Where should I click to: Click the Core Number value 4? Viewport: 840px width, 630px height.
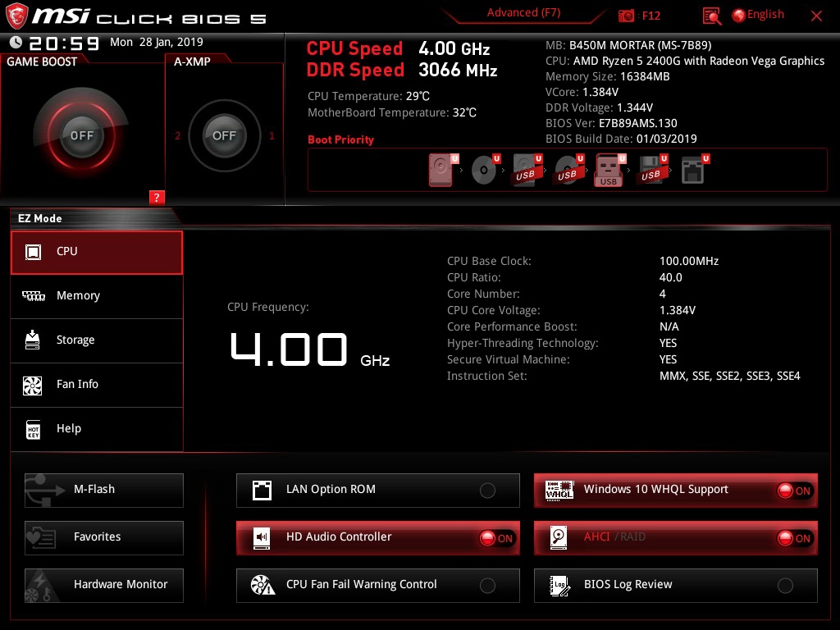(662, 294)
